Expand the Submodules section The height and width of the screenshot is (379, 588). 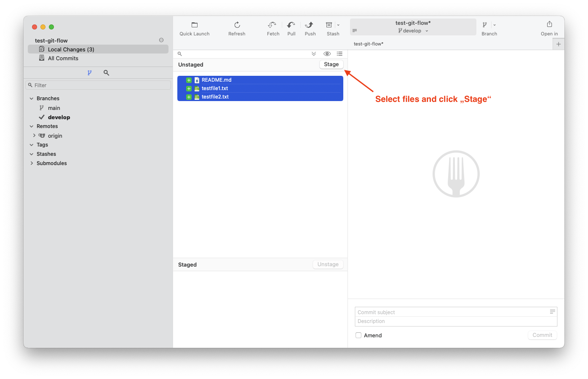click(x=32, y=163)
